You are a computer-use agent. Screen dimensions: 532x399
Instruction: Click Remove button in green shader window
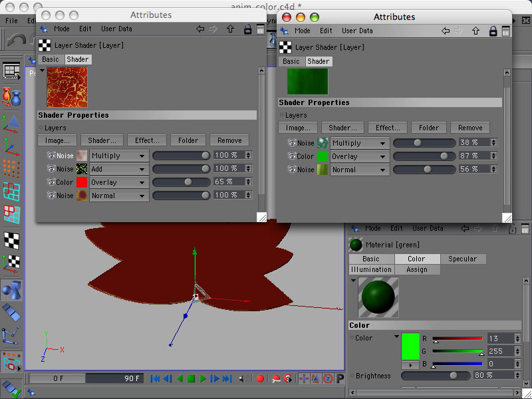469,128
